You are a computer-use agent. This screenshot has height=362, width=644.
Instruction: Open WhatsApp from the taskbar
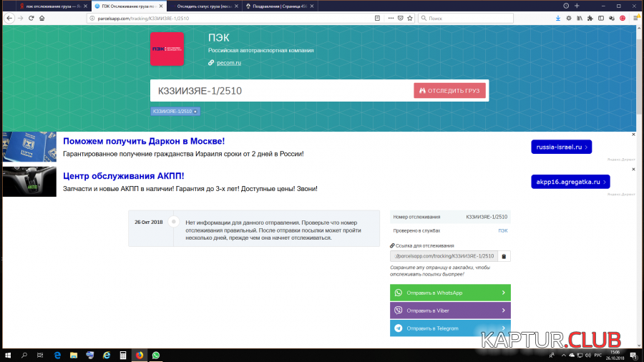point(156,356)
